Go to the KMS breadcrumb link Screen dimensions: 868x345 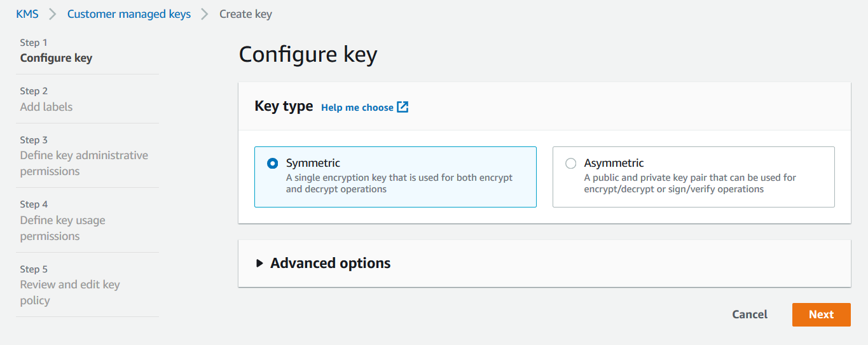pos(27,14)
